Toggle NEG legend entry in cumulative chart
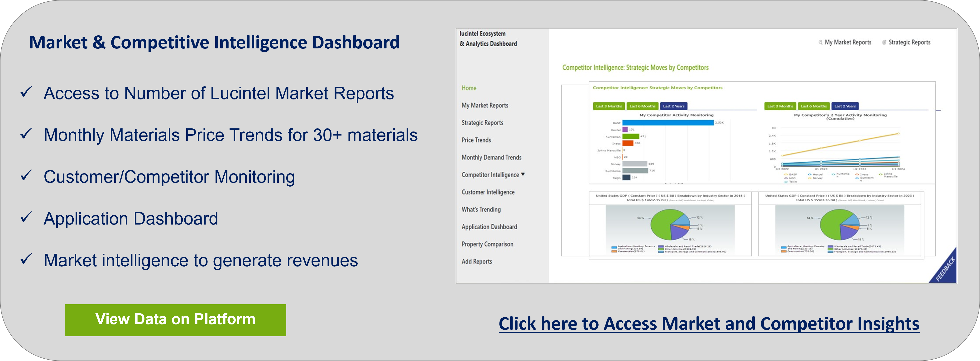The image size is (980, 361). click(790, 178)
